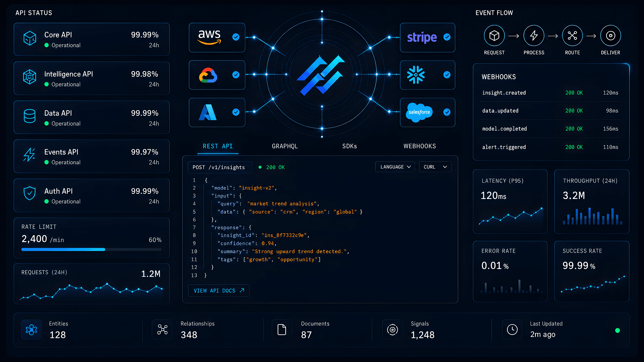Select the Stripe logo

(x=422, y=38)
